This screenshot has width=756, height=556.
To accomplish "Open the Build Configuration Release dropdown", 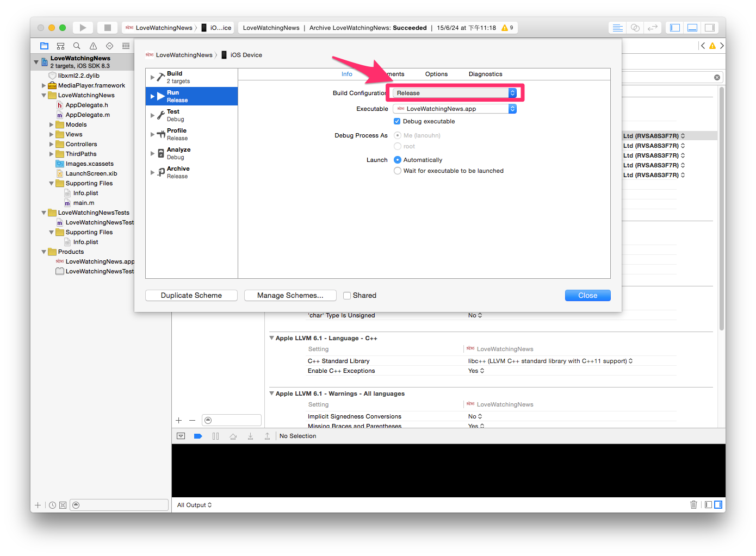I will point(455,93).
